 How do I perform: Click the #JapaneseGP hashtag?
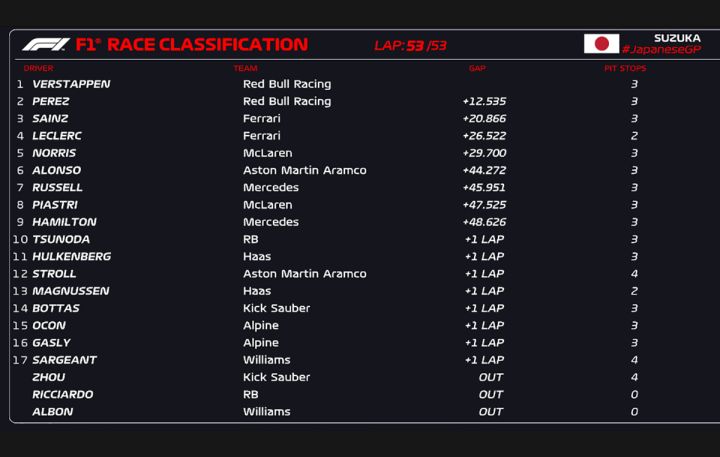pyautogui.click(x=661, y=50)
